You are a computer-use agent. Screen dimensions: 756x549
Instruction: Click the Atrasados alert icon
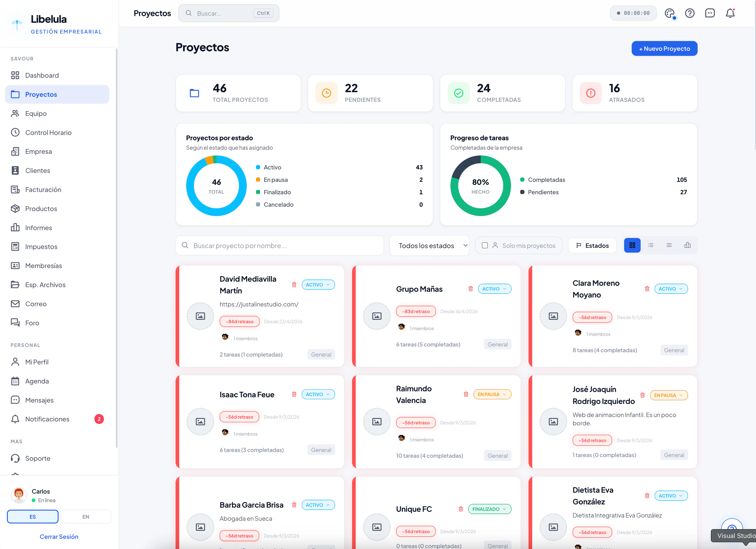(591, 93)
